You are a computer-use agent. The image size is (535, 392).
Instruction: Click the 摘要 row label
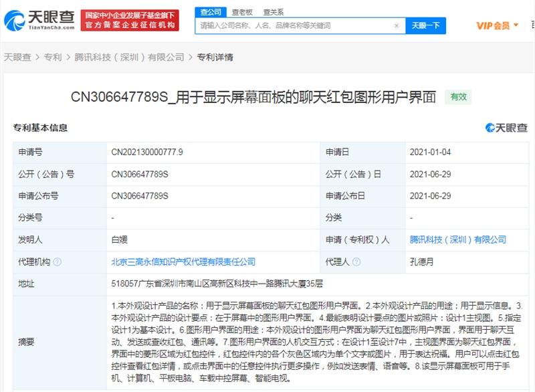tap(26, 342)
